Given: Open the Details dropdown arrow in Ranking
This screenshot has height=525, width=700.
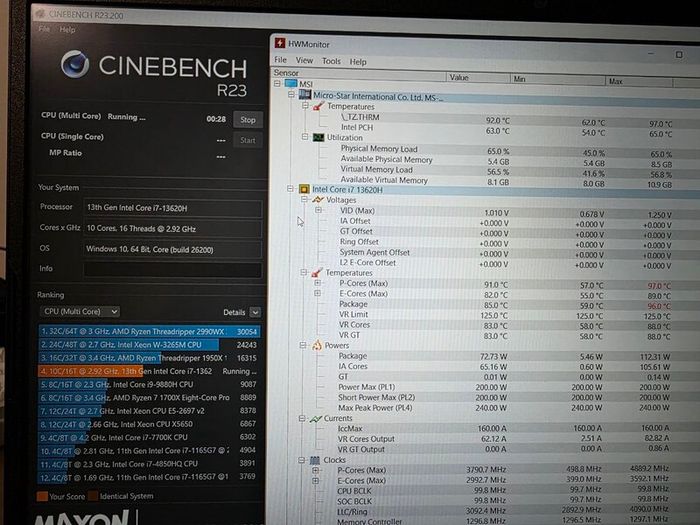Looking at the screenshot, I should pyautogui.click(x=255, y=312).
